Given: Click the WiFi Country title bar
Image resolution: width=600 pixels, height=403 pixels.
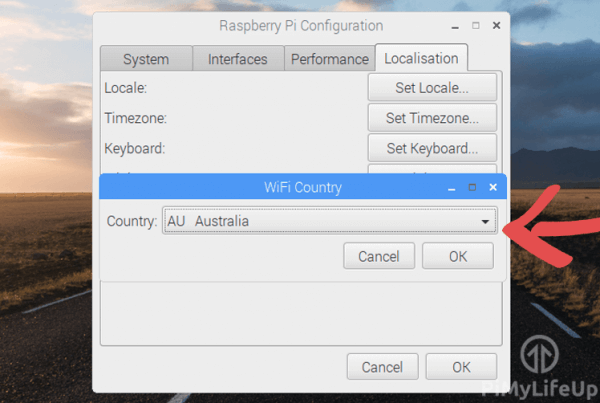Looking at the screenshot, I should 302,187.
